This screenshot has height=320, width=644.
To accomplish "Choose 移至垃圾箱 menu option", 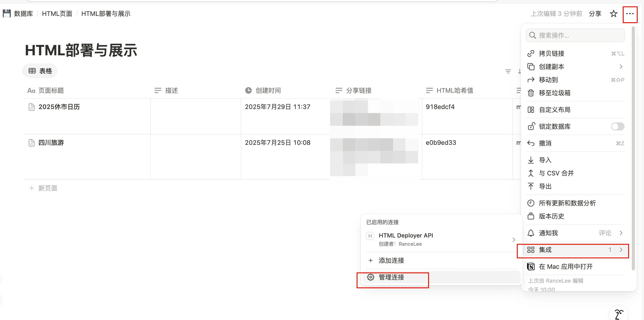I will pyautogui.click(x=554, y=93).
